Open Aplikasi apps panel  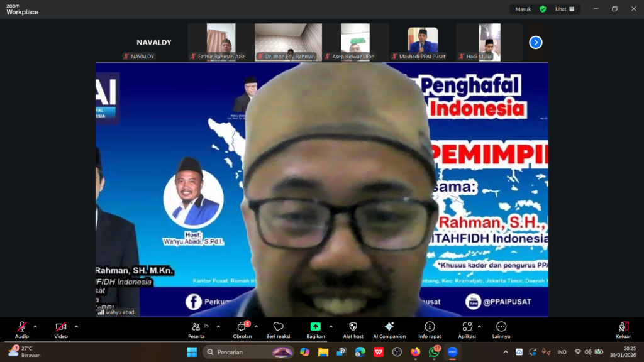coord(467,330)
